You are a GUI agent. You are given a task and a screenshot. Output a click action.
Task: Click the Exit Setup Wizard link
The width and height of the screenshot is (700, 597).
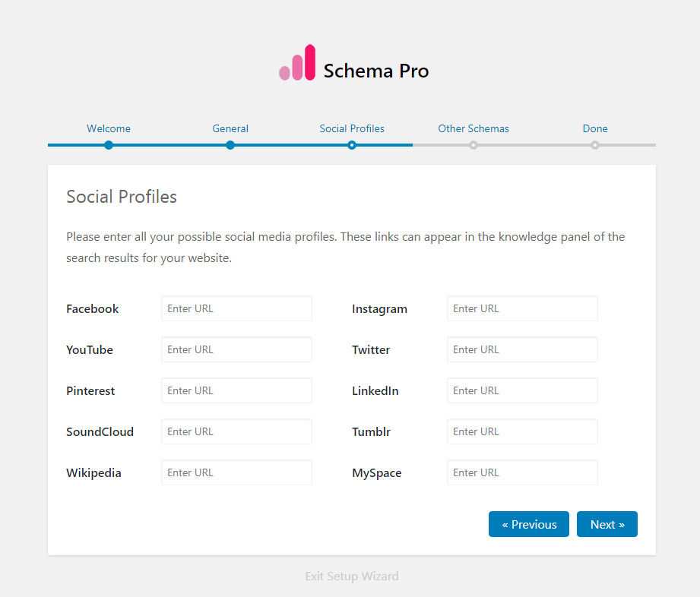(x=352, y=576)
